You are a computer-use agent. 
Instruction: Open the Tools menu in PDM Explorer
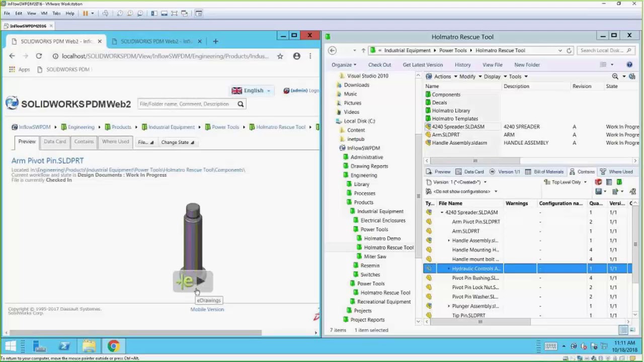pos(518,76)
